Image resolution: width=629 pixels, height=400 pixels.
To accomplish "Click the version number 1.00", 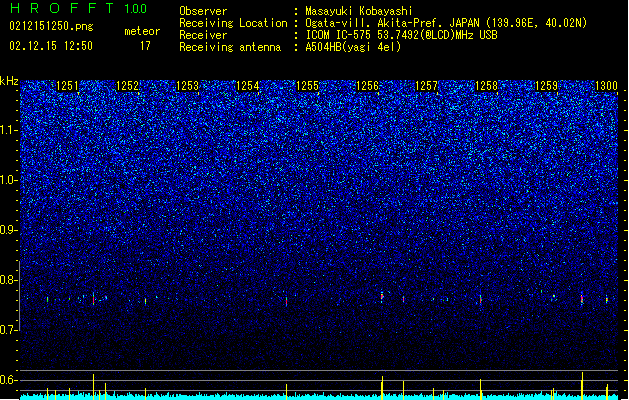I will 136,9.
